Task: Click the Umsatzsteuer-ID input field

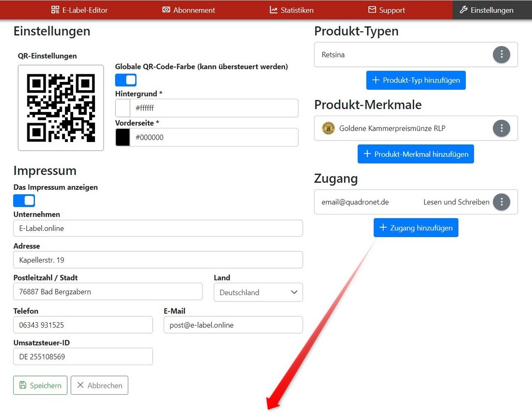Action: tap(83, 356)
